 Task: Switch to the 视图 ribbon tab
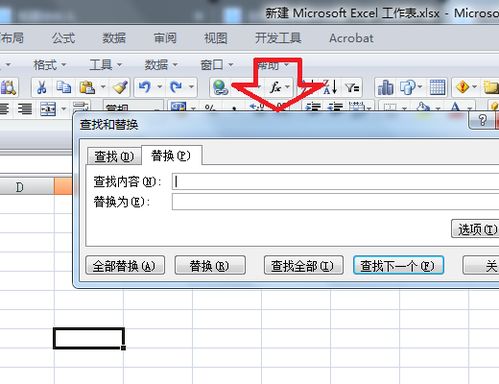click(216, 38)
